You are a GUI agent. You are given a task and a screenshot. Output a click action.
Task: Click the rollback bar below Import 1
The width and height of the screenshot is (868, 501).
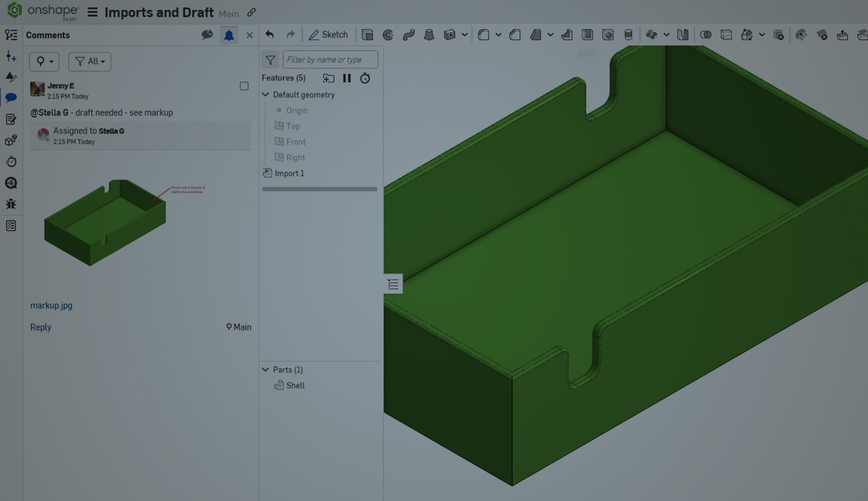[320, 189]
